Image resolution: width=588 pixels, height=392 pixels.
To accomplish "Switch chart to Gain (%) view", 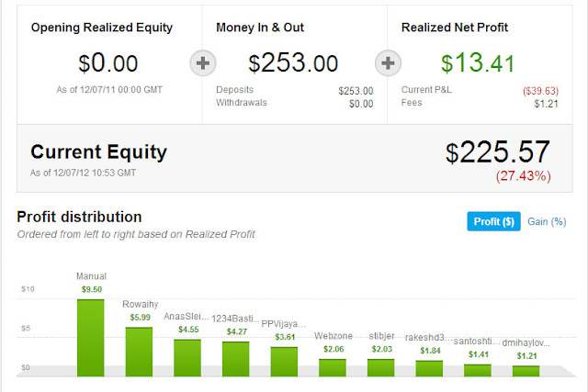I will [546, 221].
